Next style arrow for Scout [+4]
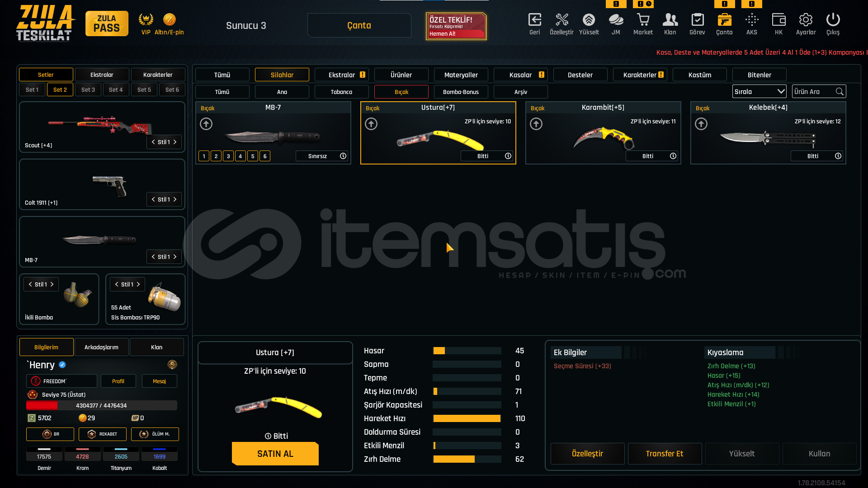Screen dimensions: 868x488 tap(175, 142)
